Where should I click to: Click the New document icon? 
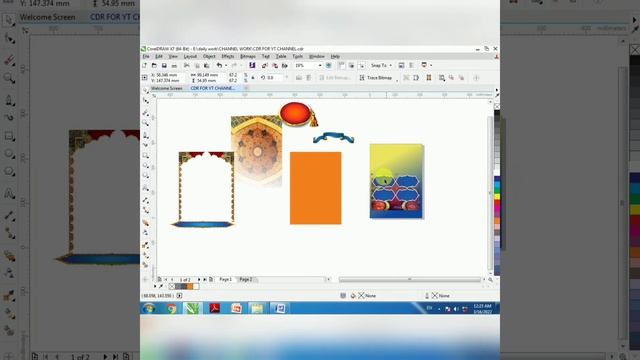[144, 65]
